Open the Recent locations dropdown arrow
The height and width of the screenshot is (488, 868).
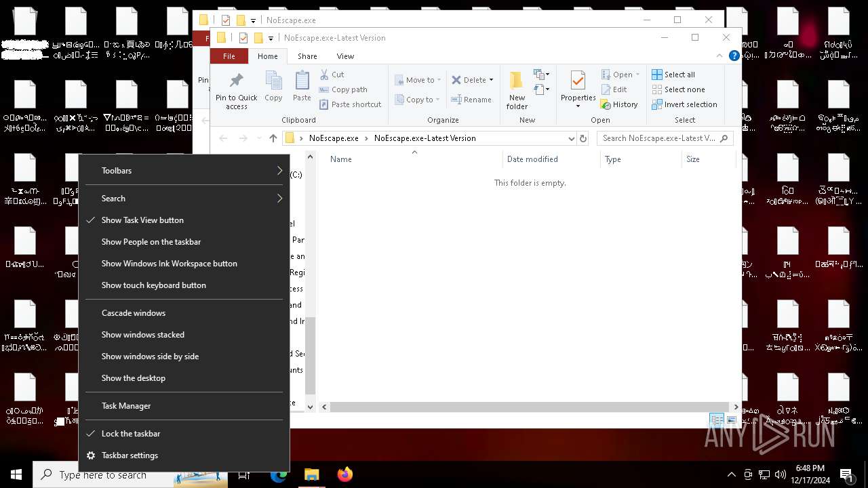[259, 138]
